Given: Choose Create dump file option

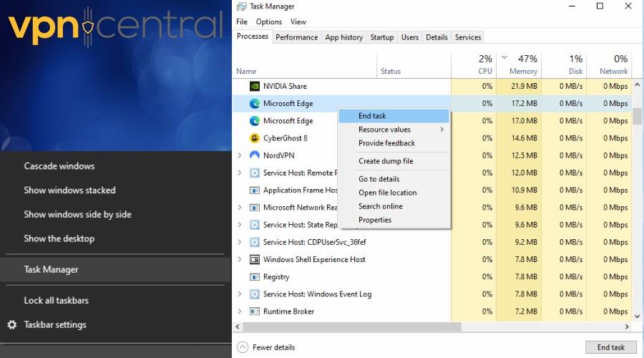Looking at the screenshot, I should point(394,161).
